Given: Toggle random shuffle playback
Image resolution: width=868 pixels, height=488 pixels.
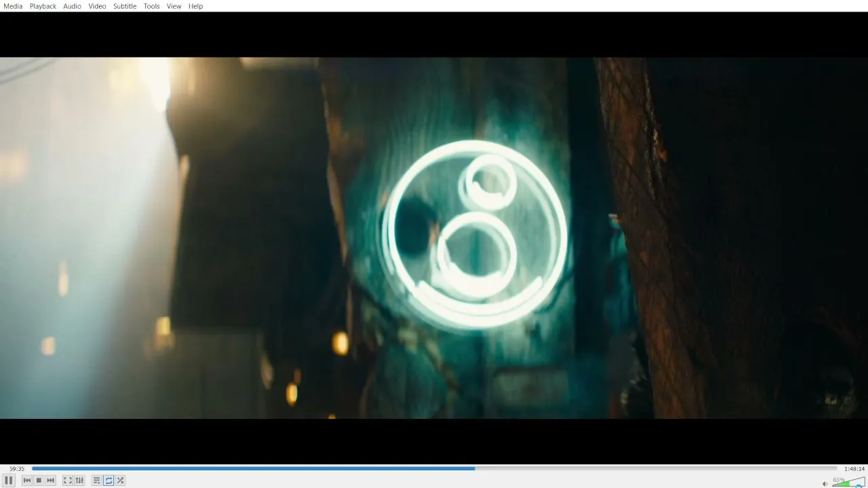Looking at the screenshot, I should pyautogui.click(x=120, y=481).
